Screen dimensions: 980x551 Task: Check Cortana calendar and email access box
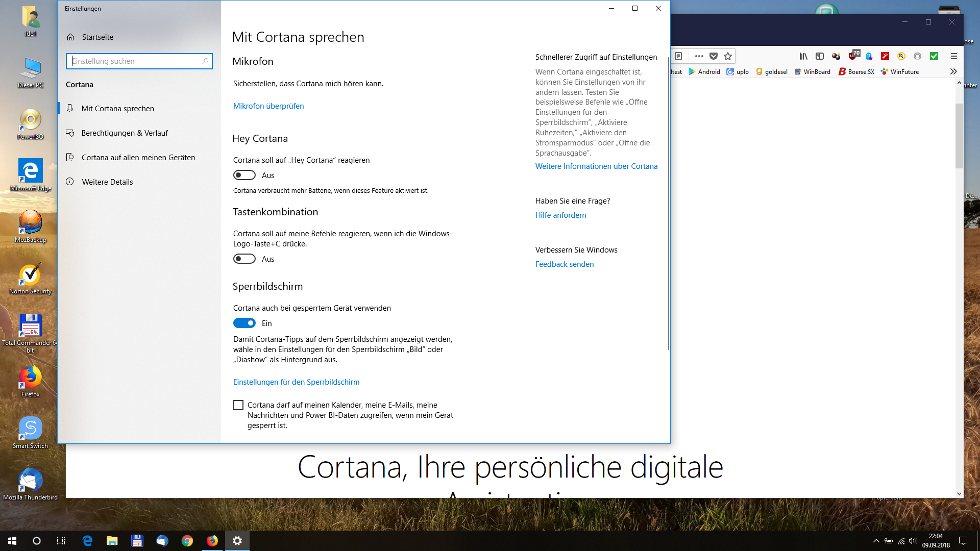(238, 405)
